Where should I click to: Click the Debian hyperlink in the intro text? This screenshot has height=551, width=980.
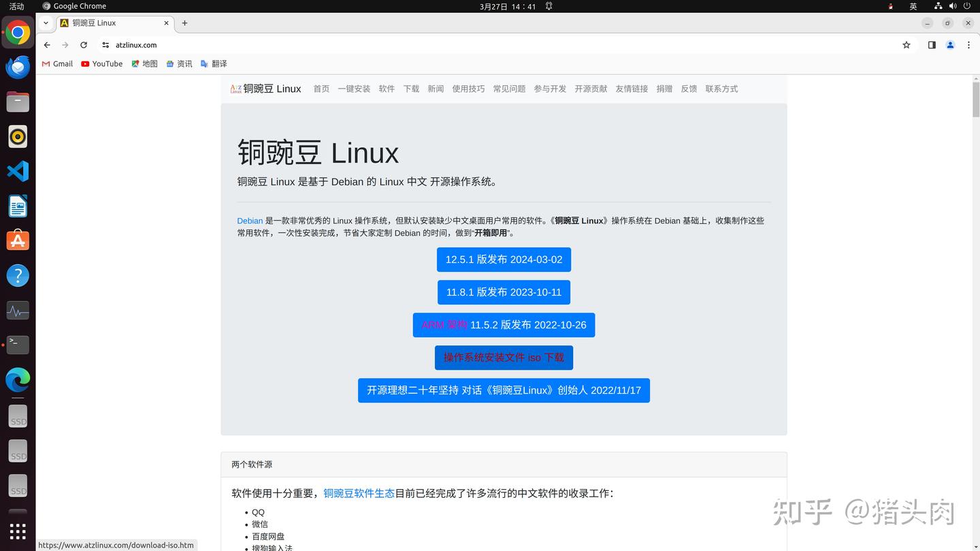250,221
